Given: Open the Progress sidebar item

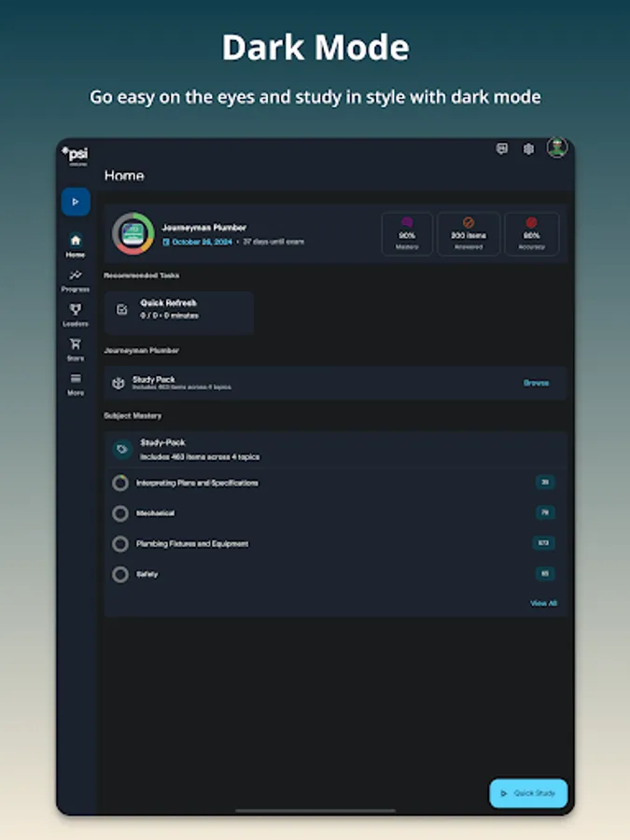Looking at the screenshot, I should click(x=76, y=281).
